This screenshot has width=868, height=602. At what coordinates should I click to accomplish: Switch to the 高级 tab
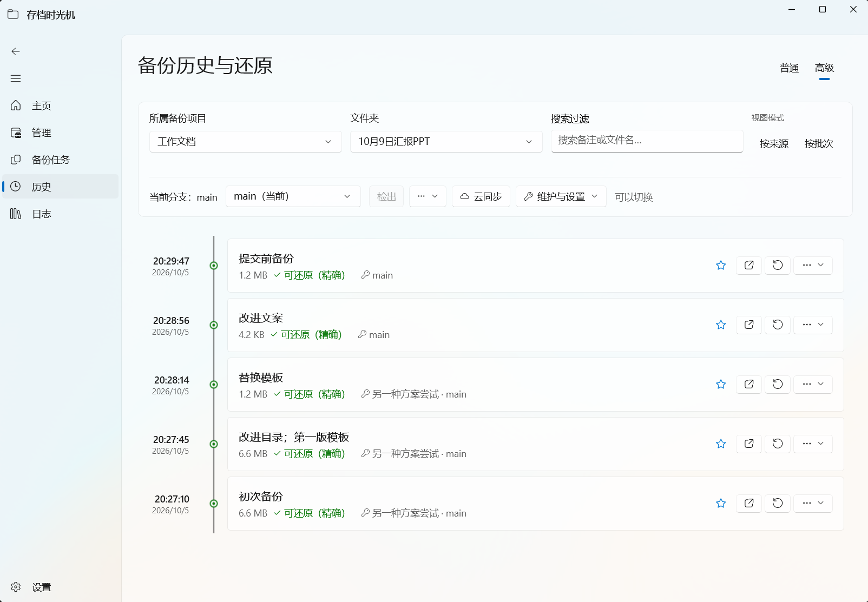click(x=824, y=68)
